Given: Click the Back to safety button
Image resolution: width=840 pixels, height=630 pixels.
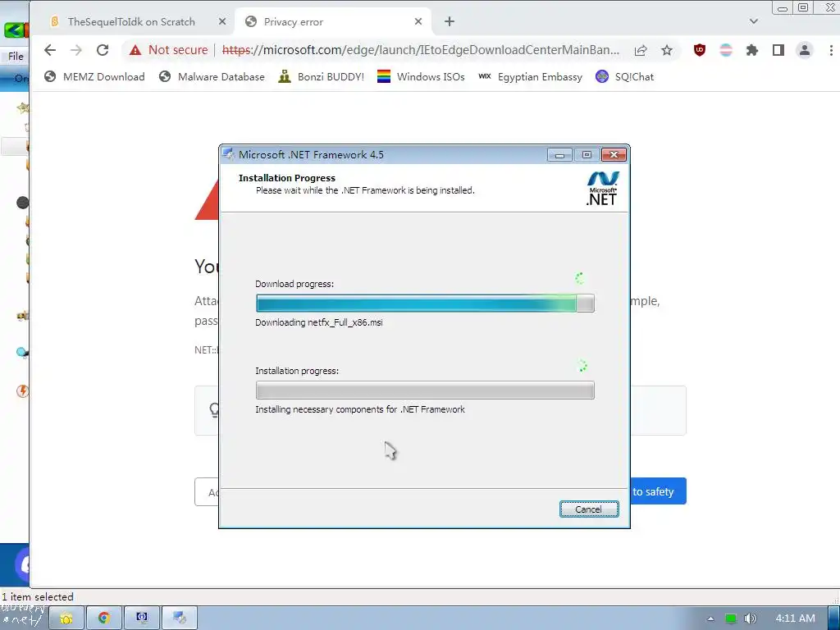Looking at the screenshot, I should pyautogui.click(x=659, y=491).
